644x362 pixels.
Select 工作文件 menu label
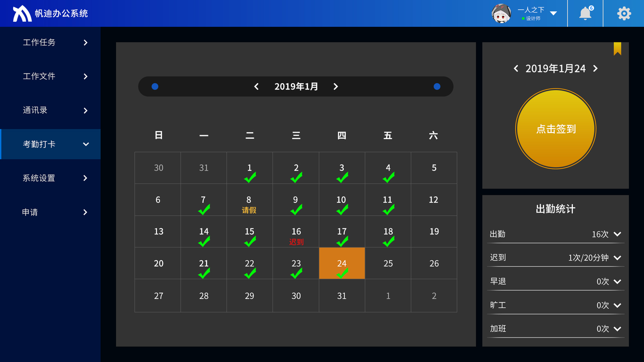point(39,76)
